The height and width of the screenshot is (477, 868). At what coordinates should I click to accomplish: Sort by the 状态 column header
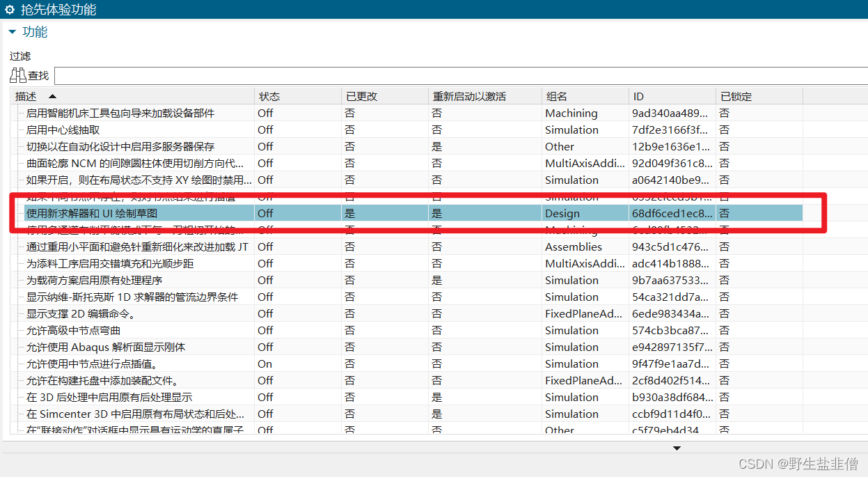pos(298,96)
